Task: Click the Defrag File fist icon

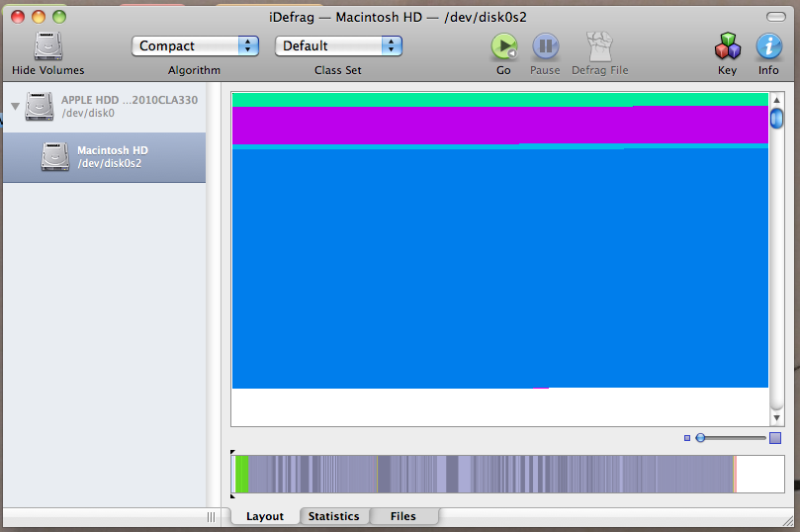Action: pyautogui.click(x=599, y=46)
